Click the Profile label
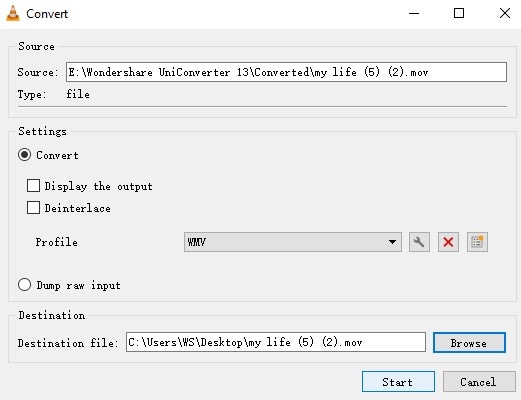The height and width of the screenshot is (400, 521). pyautogui.click(x=57, y=242)
